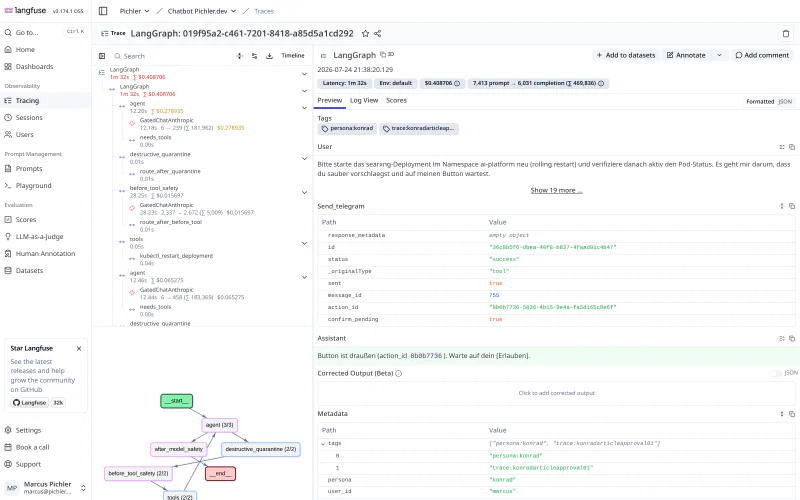Viewport: 800px width, 500px height.
Task: Go to Dashboards in the sidebar
Action: click(x=46, y=66)
